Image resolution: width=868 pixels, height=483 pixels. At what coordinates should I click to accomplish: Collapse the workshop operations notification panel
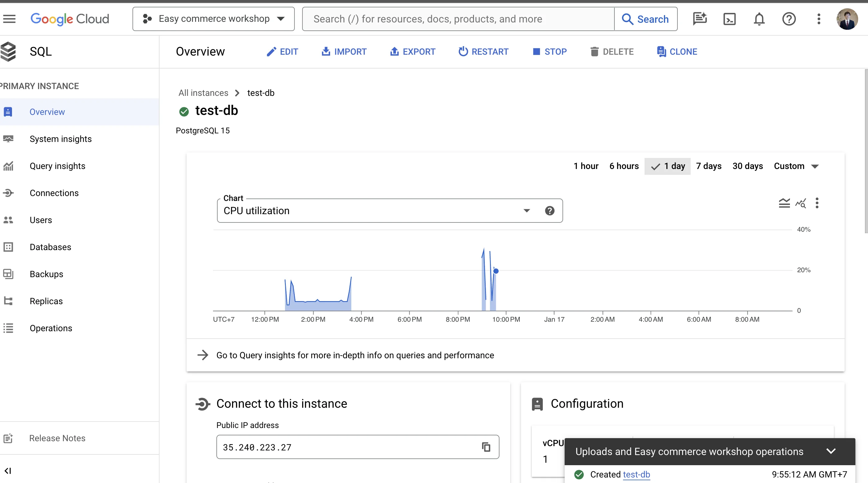pos(831,451)
